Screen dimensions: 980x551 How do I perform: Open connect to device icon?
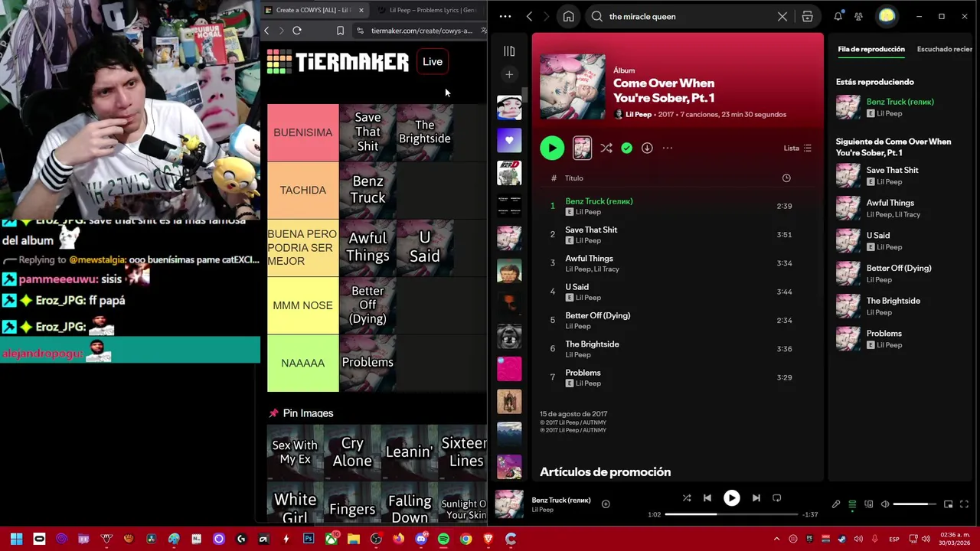pos(868,504)
